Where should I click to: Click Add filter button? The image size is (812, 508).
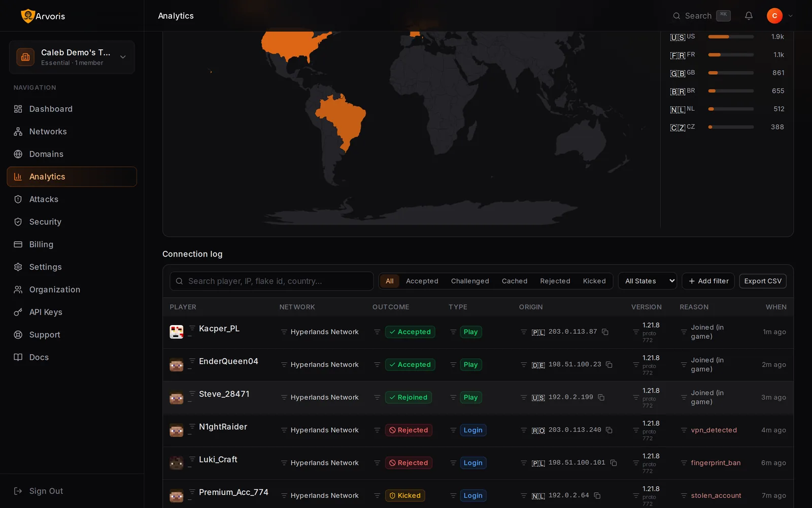[x=708, y=281]
